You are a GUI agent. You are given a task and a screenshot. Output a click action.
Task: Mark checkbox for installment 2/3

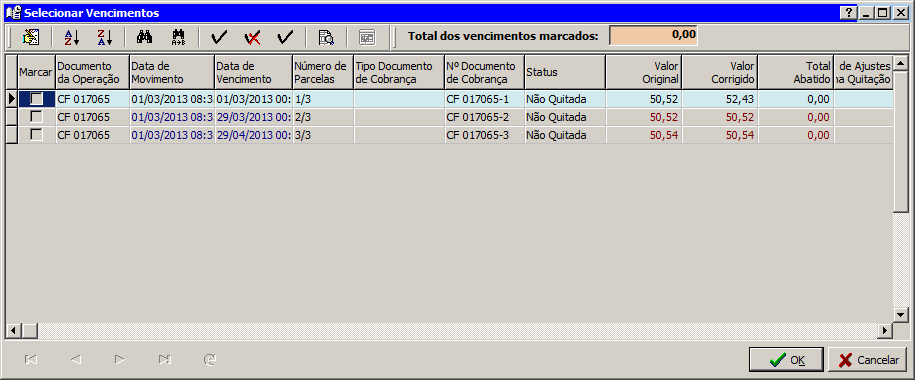37,117
